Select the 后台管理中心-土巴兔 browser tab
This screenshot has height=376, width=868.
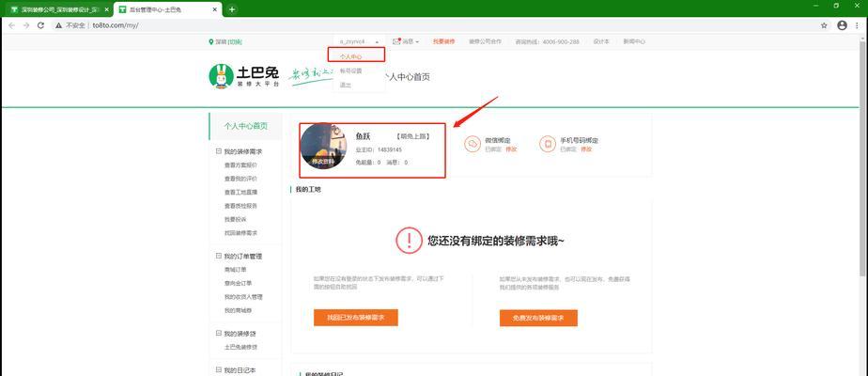[167, 10]
